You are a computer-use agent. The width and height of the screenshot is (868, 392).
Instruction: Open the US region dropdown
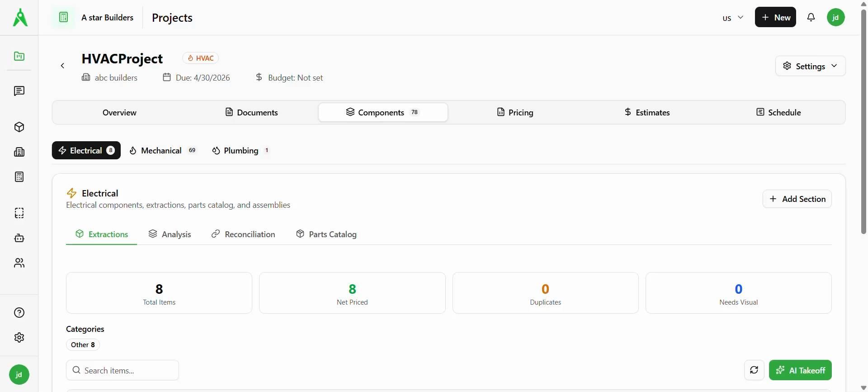click(x=732, y=18)
